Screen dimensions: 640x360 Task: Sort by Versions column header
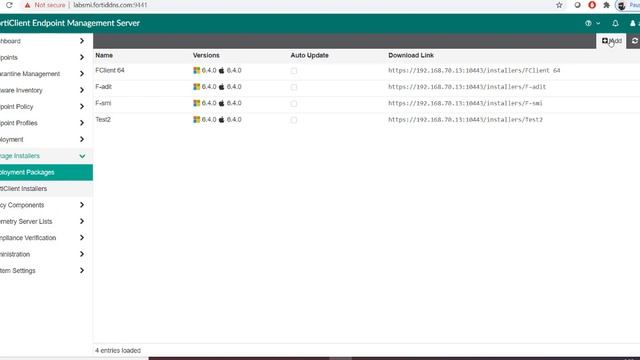(x=206, y=55)
